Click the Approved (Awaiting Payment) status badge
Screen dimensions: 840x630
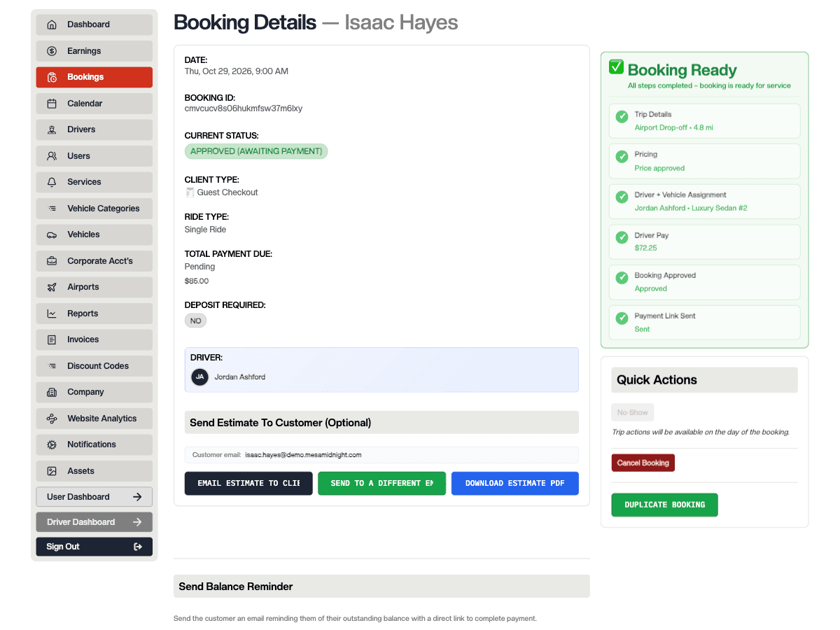point(256,151)
